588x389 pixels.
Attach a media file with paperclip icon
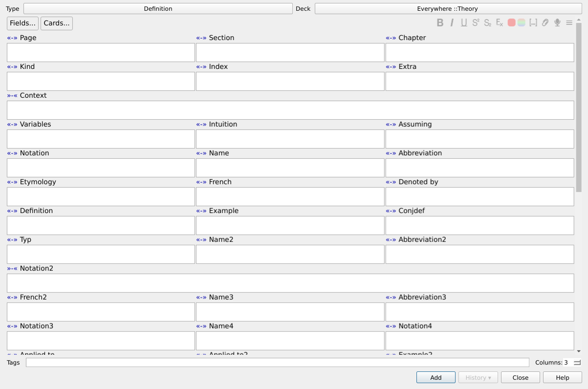pyautogui.click(x=545, y=22)
